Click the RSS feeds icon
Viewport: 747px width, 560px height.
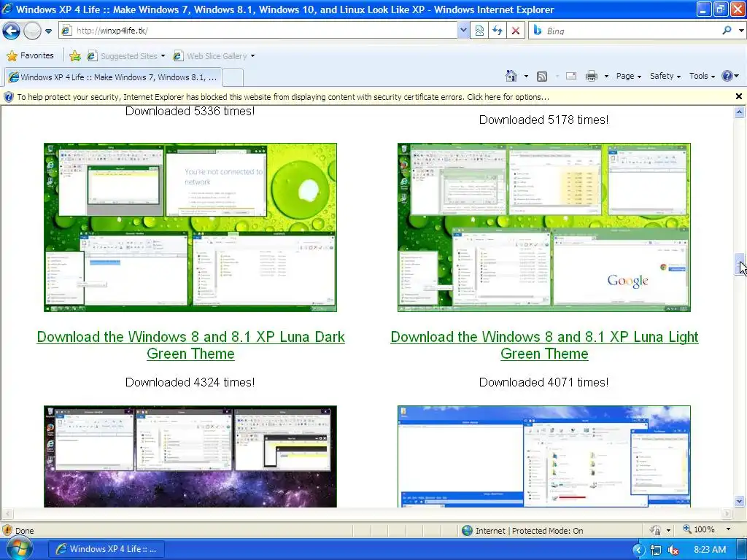542,76
